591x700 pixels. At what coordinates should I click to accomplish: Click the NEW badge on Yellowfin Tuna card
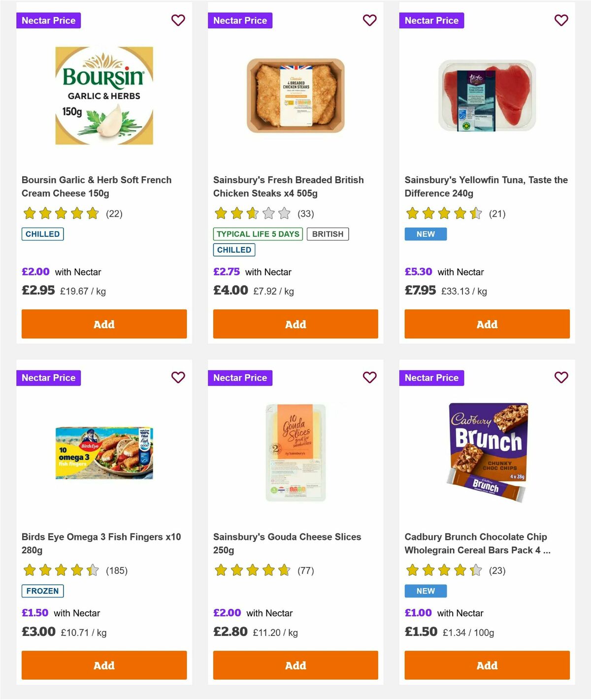click(426, 234)
